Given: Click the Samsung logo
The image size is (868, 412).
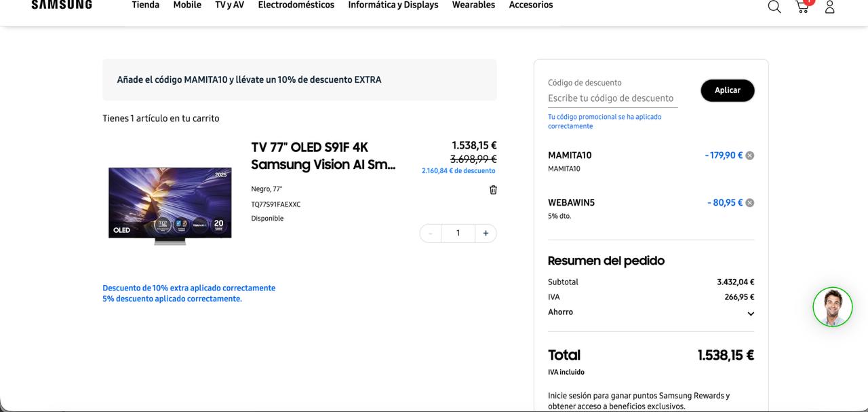Looking at the screenshot, I should coord(62,5).
